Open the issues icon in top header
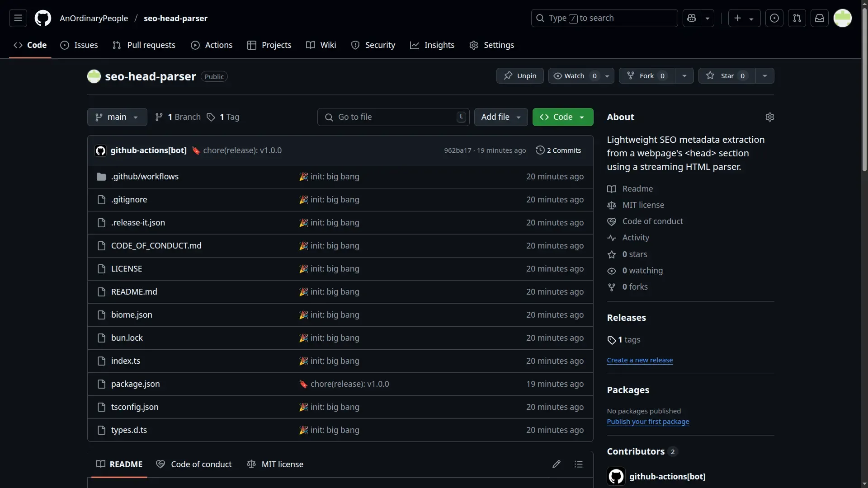This screenshot has width=868, height=488. click(774, 18)
